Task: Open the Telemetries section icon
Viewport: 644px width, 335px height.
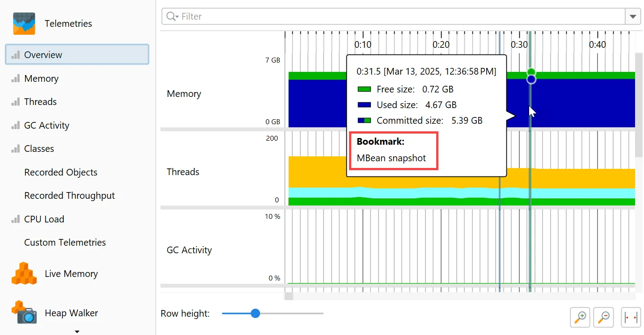Action: [24, 24]
